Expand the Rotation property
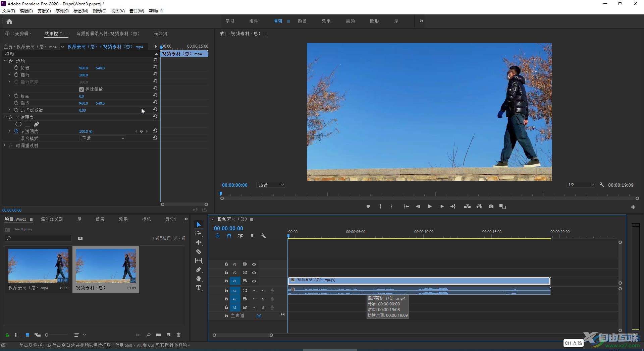The height and width of the screenshot is (351, 644). 9,96
